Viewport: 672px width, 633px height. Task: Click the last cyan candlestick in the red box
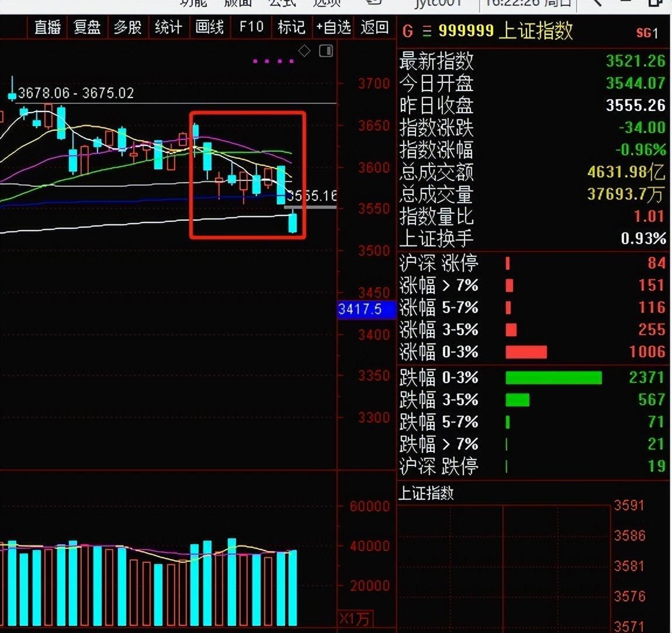pos(293,223)
